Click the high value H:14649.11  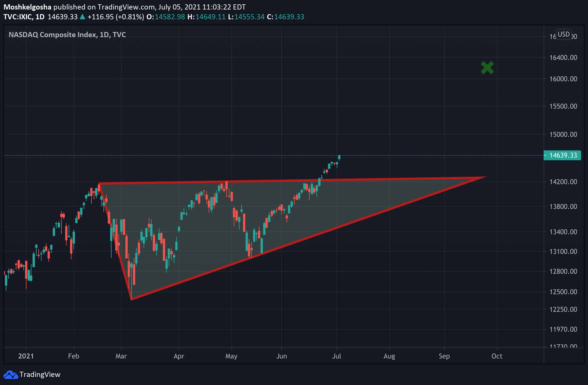pyautogui.click(x=206, y=17)
